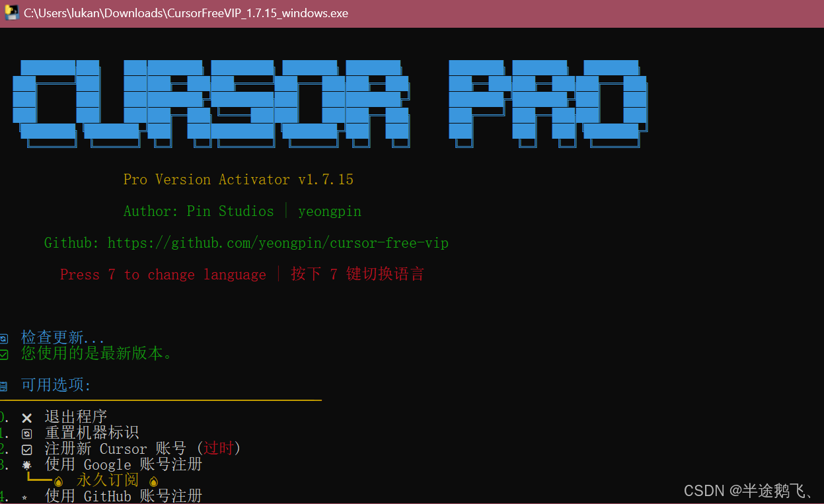This screenshot has width=824, height=504.
Task: Click the sun icon beside 使用 Google 账号注册
Action: point(27,465)
